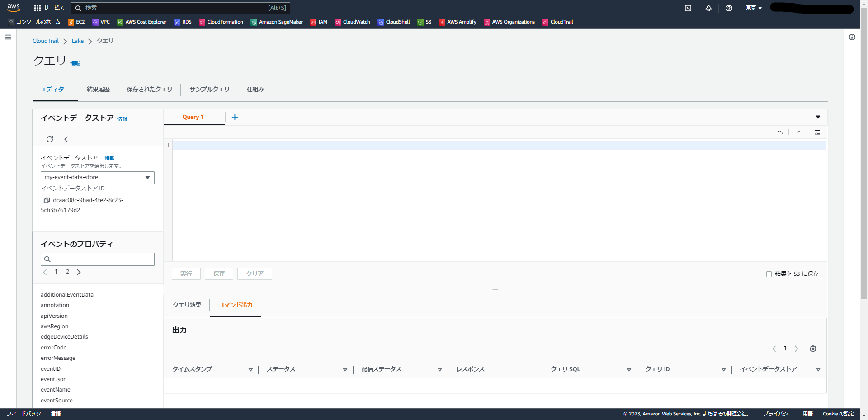Sort by 配信ステータス column
This screenshot has width=868, height=420.
[439, 370]
